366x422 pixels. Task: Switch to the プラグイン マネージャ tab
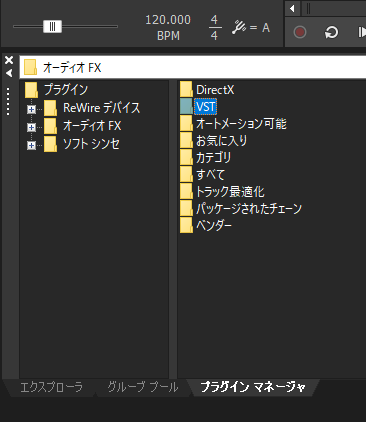click(253, 387)
